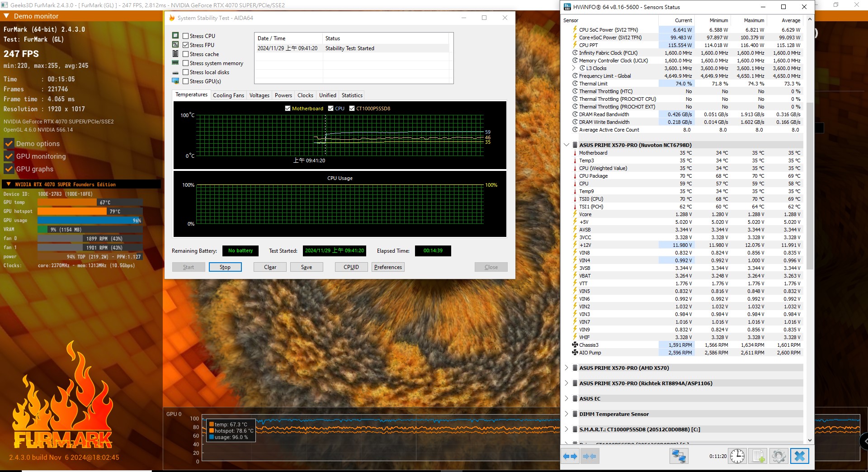This screenshot has height=472, width=868.
Task: Click HWiNFO vertical scrollbar up arrow
Action: [810, 19]
